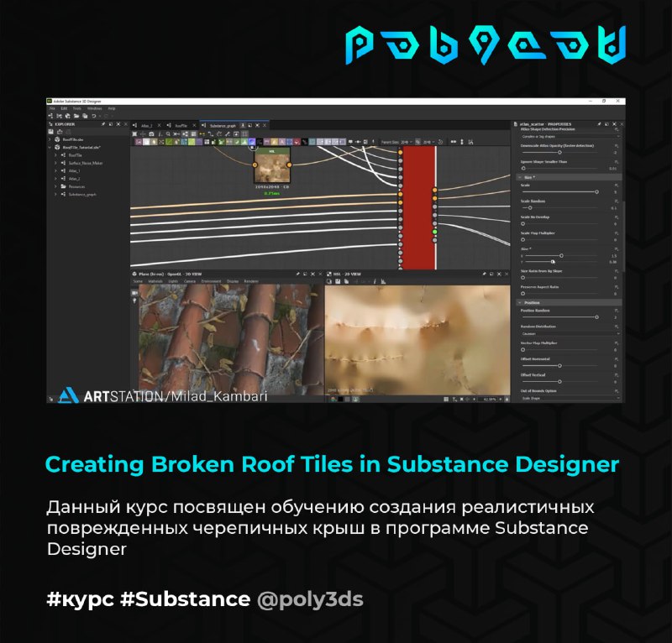Screen dimensions: 672x643
Task: Open the Out of Bounds Option dropdown
Action: point(570,398)
